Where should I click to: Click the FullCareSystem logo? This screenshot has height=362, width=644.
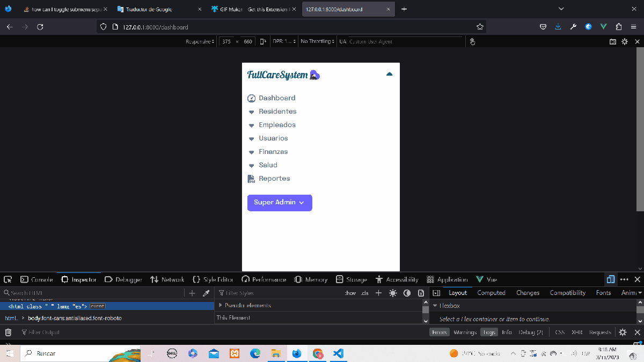[x=283, y=75]
